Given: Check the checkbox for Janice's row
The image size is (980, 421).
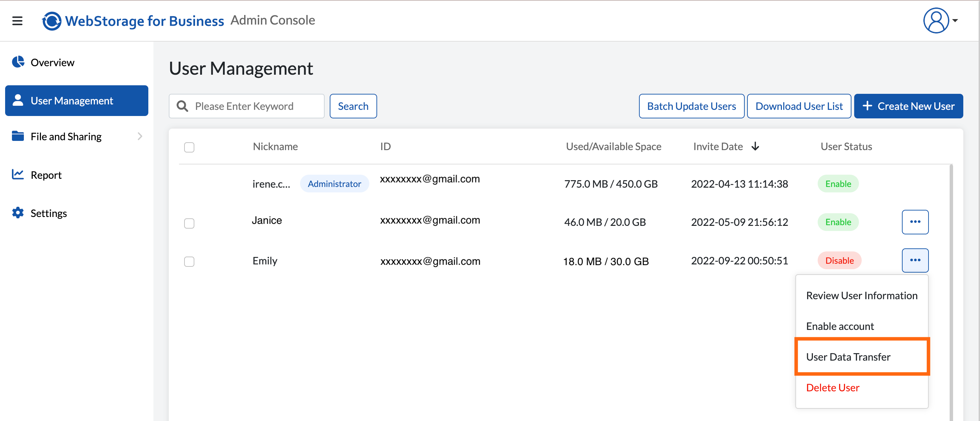Looking at the screenshot, I should click(x=189, y=223).
